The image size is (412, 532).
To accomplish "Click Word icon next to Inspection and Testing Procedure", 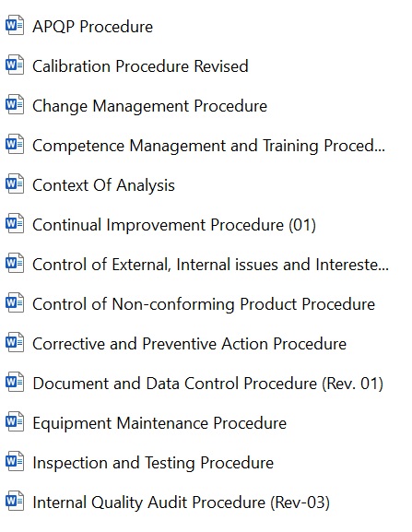I will 15,461.
